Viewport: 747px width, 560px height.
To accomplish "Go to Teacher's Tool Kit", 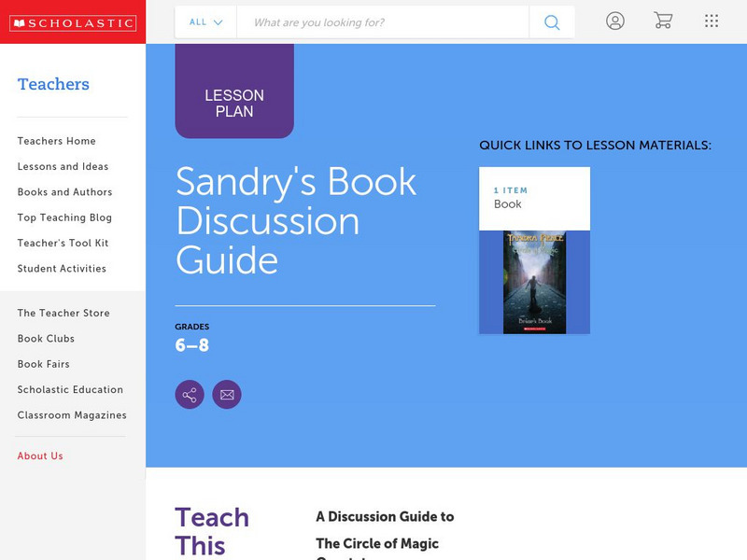I will (x=63, y=243).
